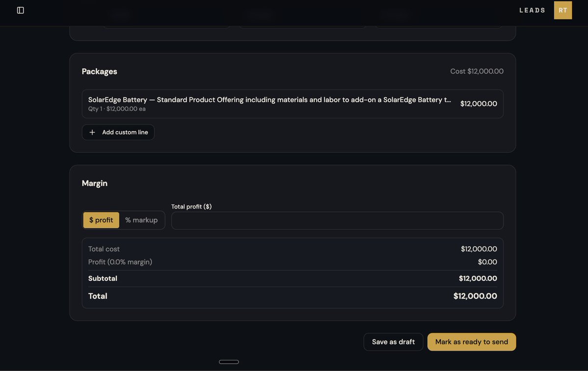Mark the quote as ready to send
This screenshot has width=588, height=371.
click(471, 342)
